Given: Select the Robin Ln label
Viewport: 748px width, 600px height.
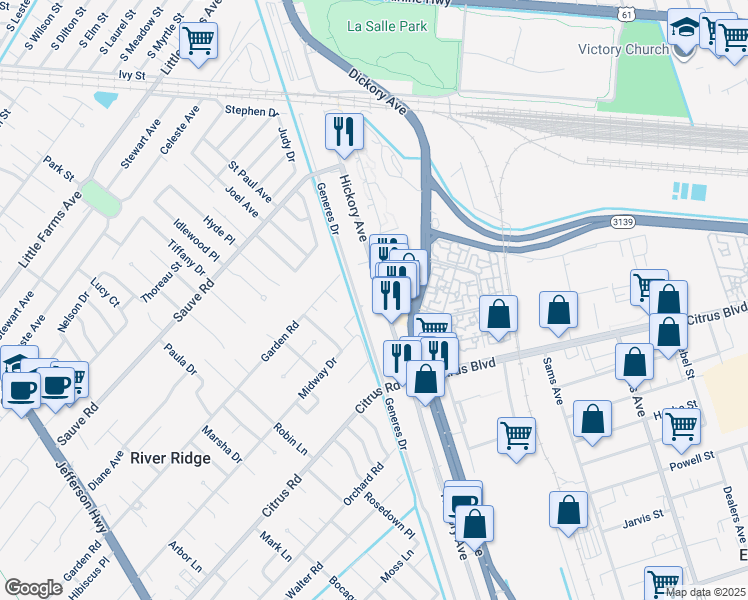Looking at the screenshot, I should (x=290, y=439).
